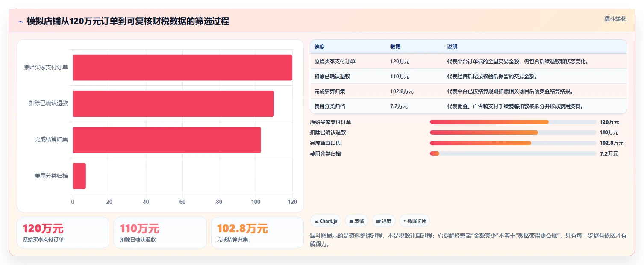Click the chart y-axis label 原始买家支付订单
644x265 pixels.
(46, 68)
